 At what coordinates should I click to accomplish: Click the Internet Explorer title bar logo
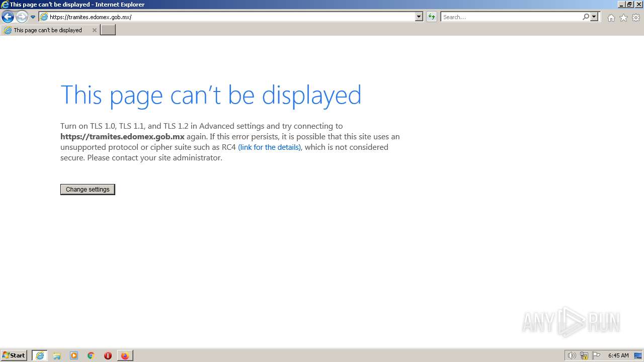pos(5,5)
